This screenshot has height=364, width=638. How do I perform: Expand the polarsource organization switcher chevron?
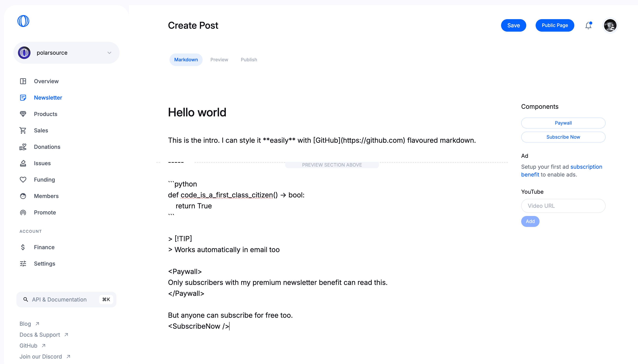tap(109, 53)
